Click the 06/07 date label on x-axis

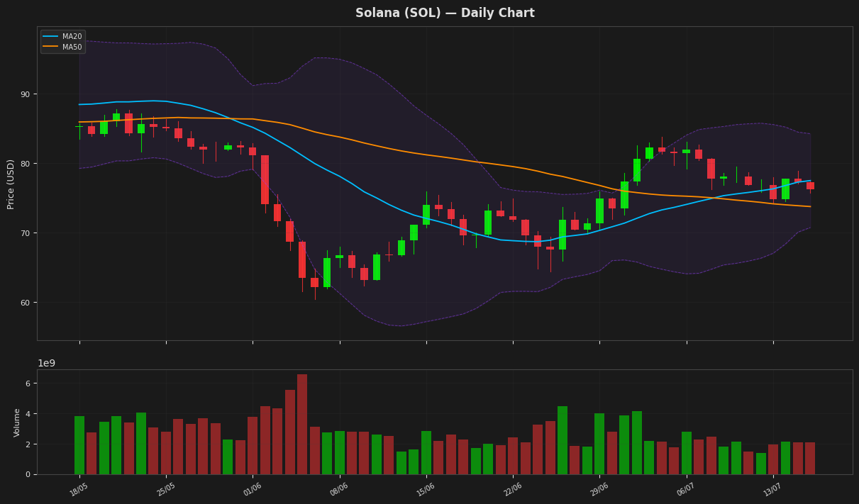click(x=686, y=489)
